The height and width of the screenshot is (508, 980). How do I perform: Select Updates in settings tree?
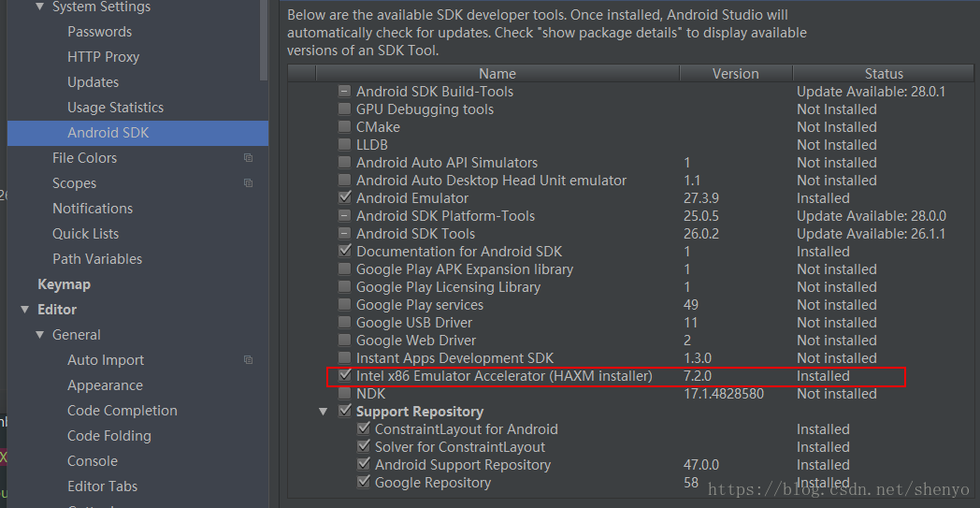click(94, 82)
